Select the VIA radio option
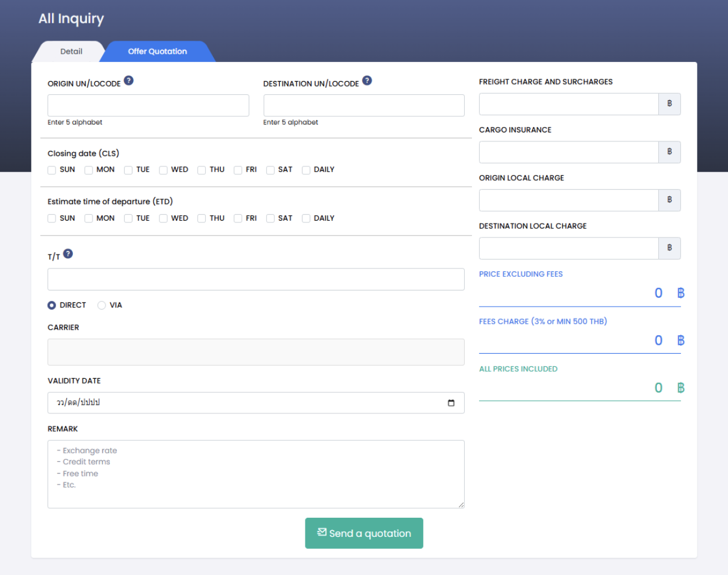The height and width of the screenshot is (575, 728). click(x=101, y=305)
